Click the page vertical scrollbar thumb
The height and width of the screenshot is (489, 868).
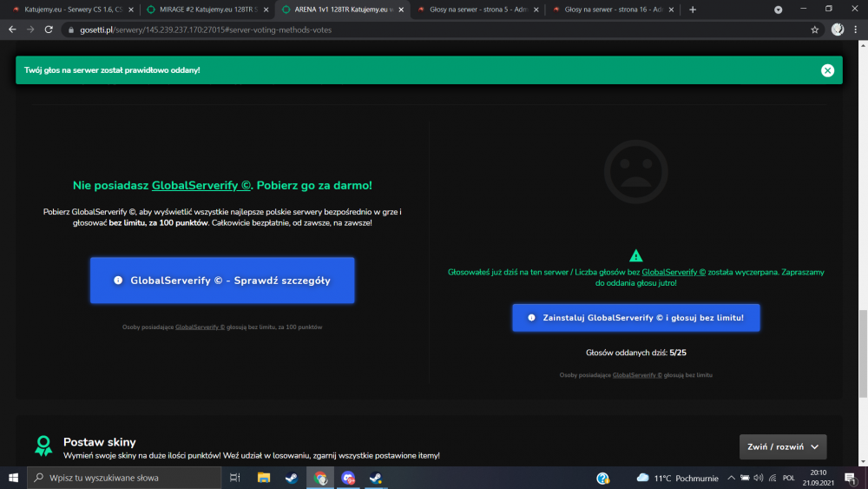[x=863, y=354]
